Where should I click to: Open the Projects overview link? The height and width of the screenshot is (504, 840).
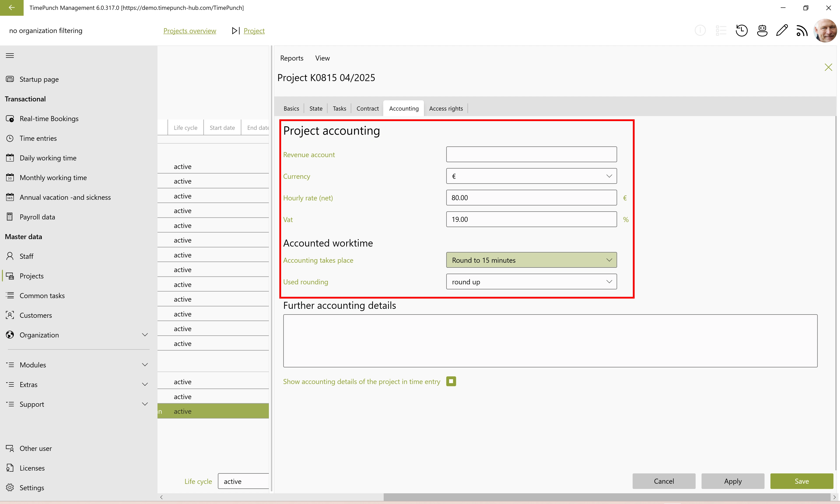(x=190, y=31)
